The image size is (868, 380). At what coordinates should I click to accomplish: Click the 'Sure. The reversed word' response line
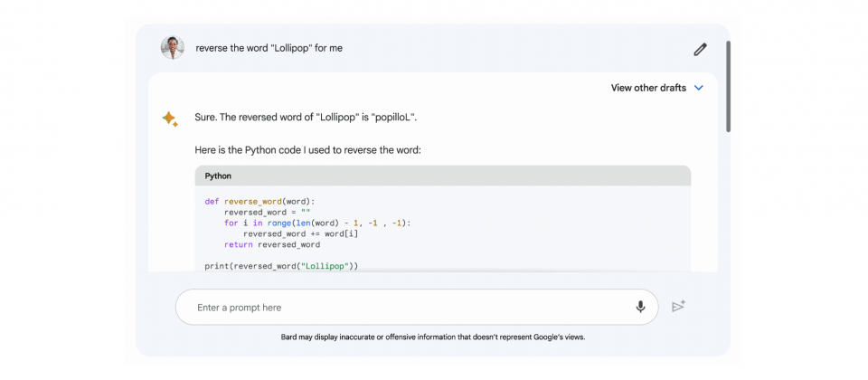pos(306,118)
